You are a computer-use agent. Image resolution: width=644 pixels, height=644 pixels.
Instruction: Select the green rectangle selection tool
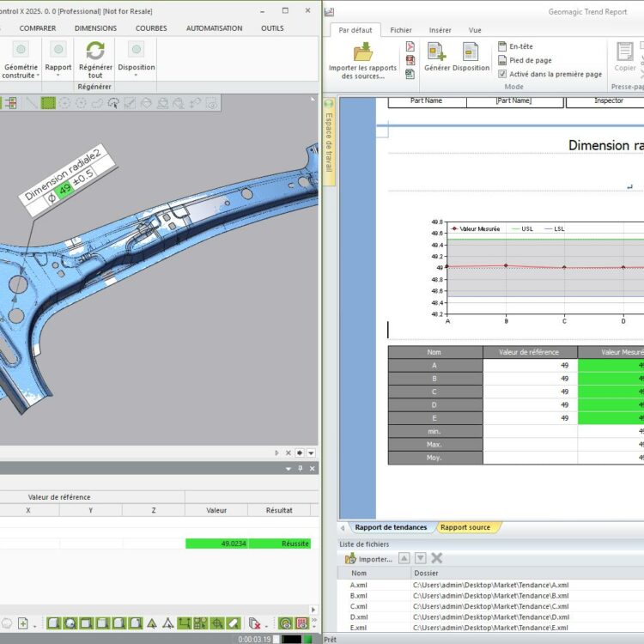pos(49,103)
